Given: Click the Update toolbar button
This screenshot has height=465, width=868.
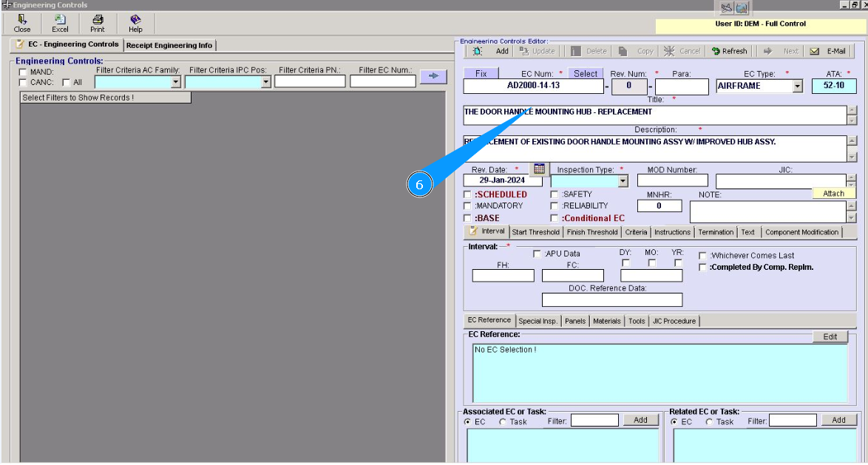Looking at the screenshot, I should click(537, 51).
